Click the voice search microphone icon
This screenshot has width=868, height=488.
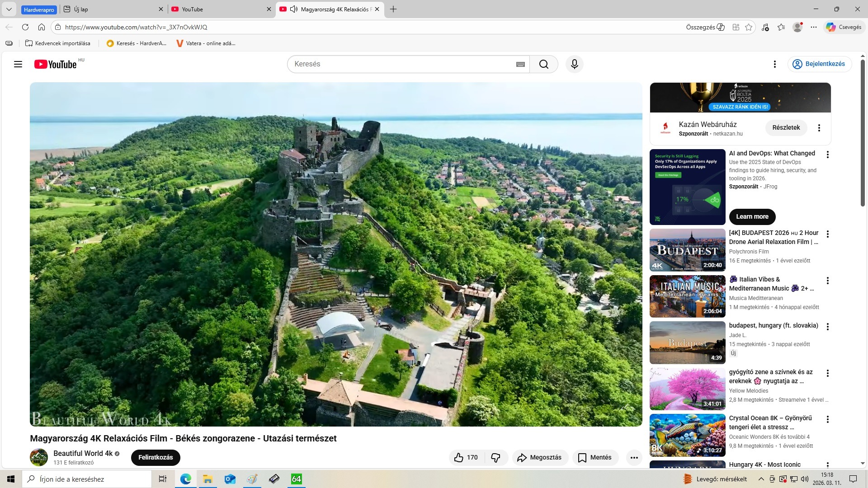[x=574, y=64]
